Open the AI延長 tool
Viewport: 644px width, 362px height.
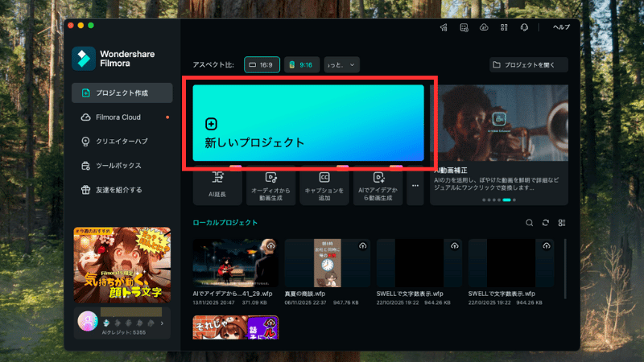pyautogui.click(x=217, y=186)
